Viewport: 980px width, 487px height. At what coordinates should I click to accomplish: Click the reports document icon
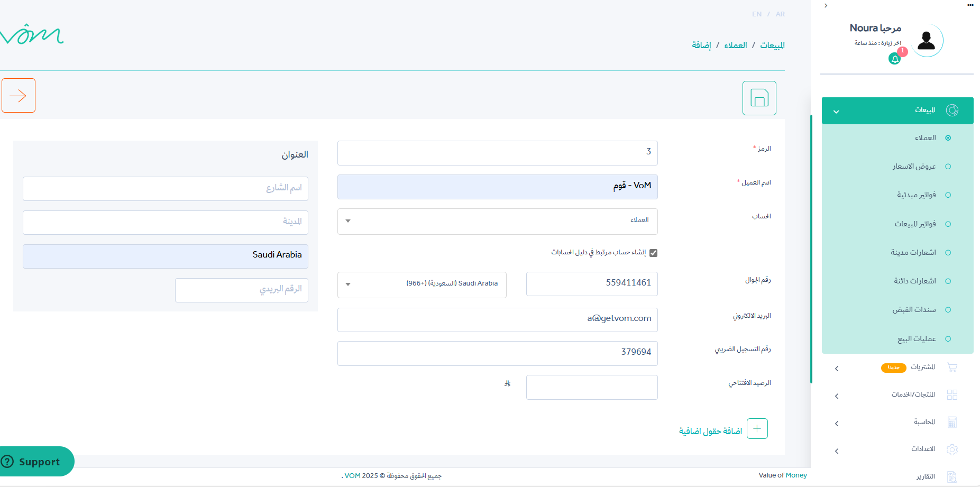point(952,477)
